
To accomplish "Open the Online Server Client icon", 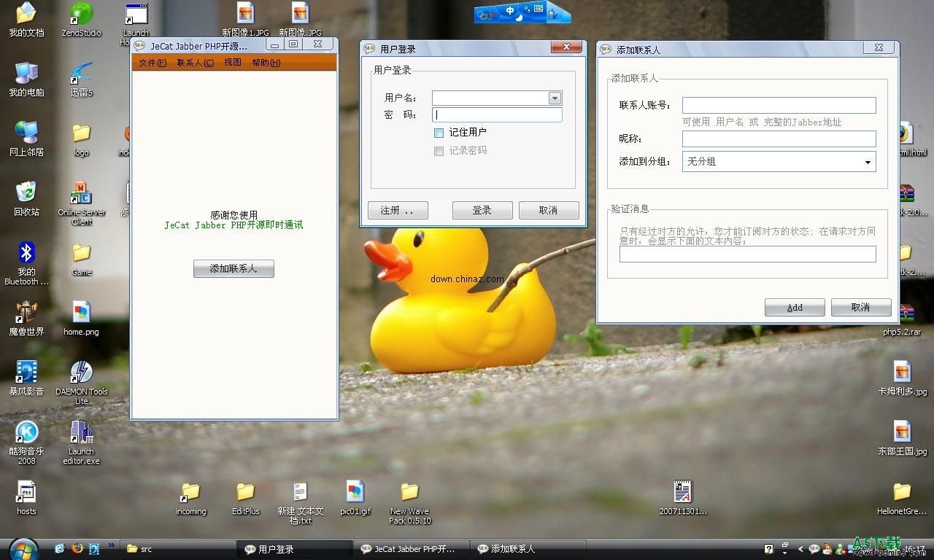I will pyautogui.click(x=81, y=194).
